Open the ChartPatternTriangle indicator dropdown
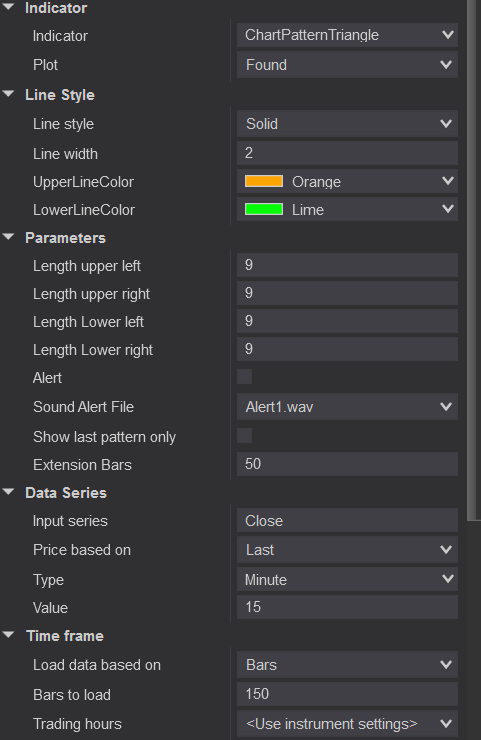Image resolution: width=481 pixels, height=740 pixels. [x=347, y=35]
